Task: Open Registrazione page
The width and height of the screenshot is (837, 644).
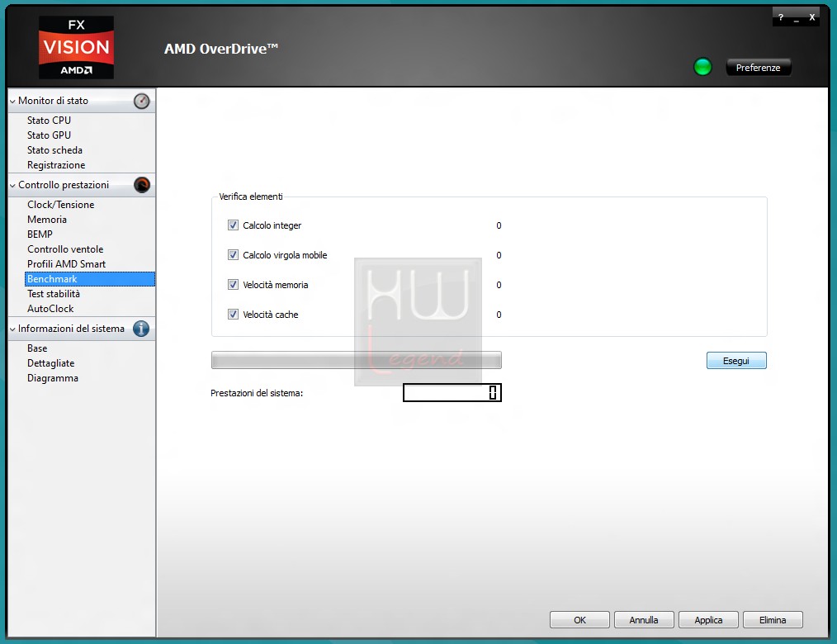Action: [x=57, y=165]
